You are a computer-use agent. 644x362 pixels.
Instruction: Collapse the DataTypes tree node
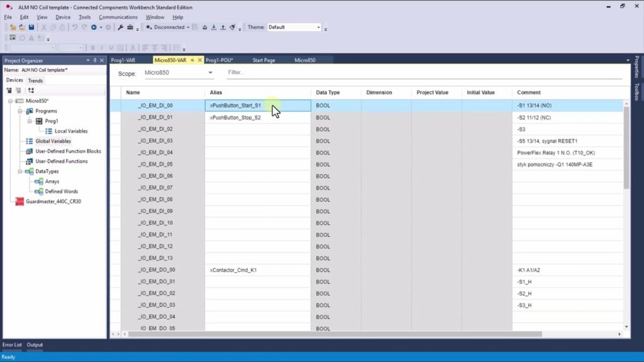(19, 172)
